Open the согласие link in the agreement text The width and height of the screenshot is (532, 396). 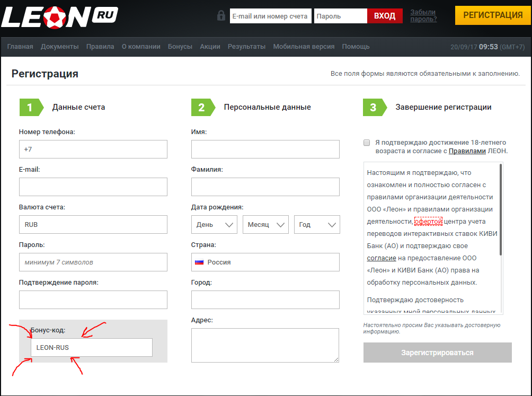(382, 258)
